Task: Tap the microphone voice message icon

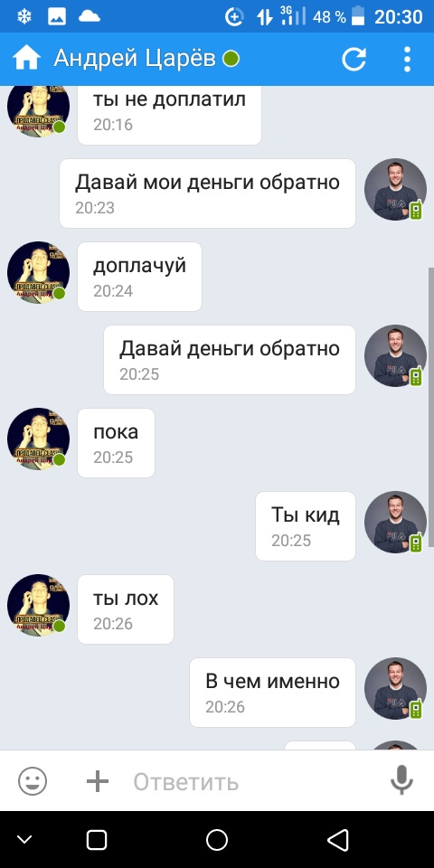Action: click(401, 780)
